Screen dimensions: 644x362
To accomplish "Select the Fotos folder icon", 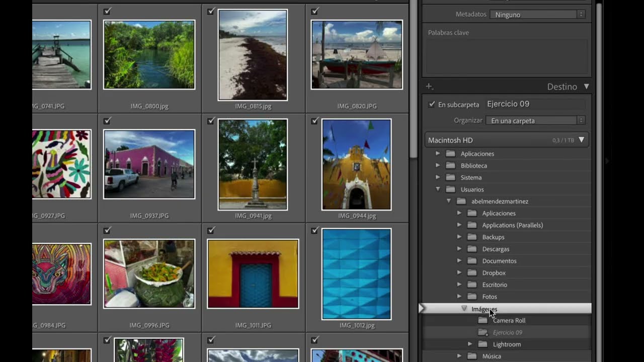I will click(472, 297).
